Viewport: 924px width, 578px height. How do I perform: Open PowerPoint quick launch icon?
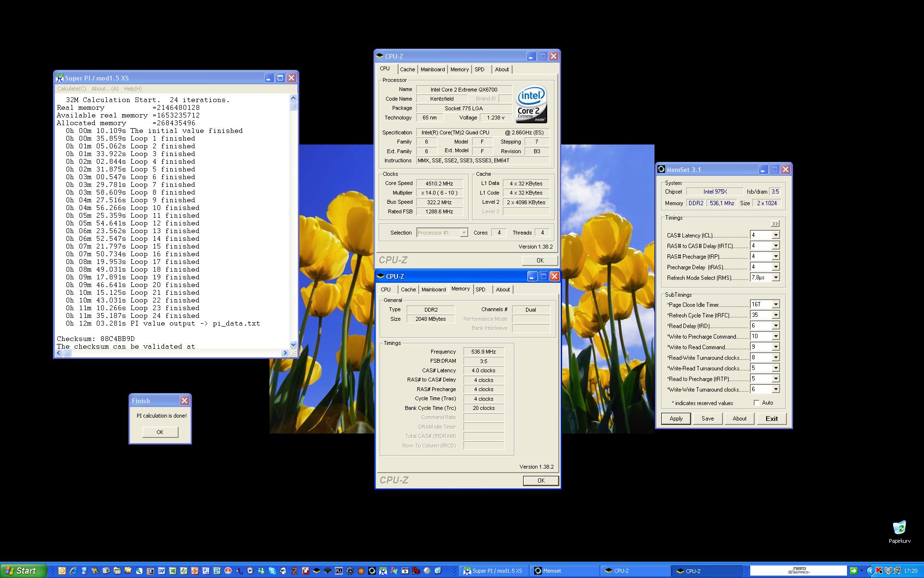coord(194,571)
